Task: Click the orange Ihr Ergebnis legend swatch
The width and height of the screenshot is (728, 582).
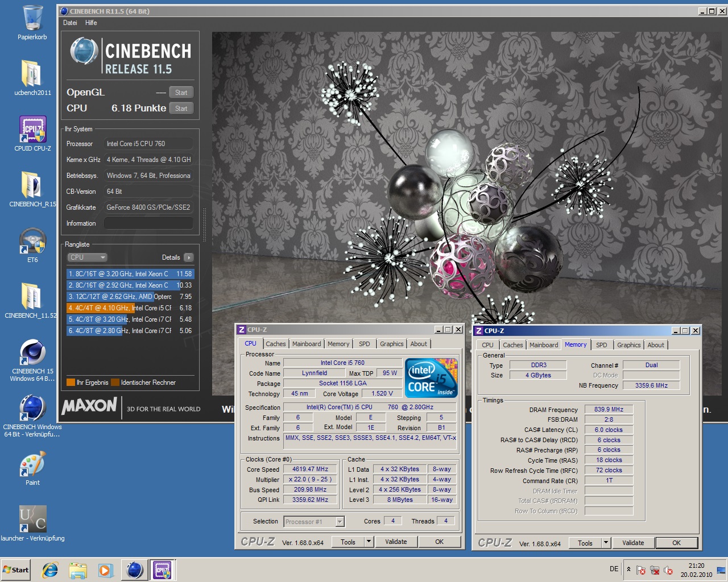Action: [71, 383]
